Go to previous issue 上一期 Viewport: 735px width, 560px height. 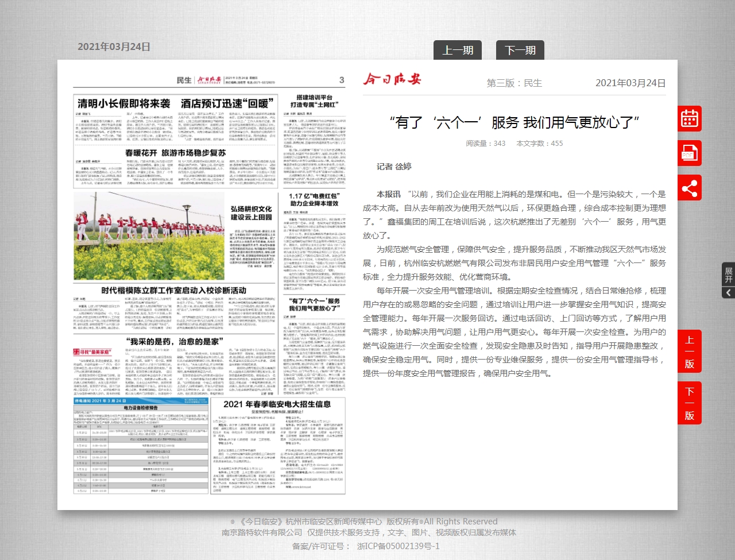point(457,51)
